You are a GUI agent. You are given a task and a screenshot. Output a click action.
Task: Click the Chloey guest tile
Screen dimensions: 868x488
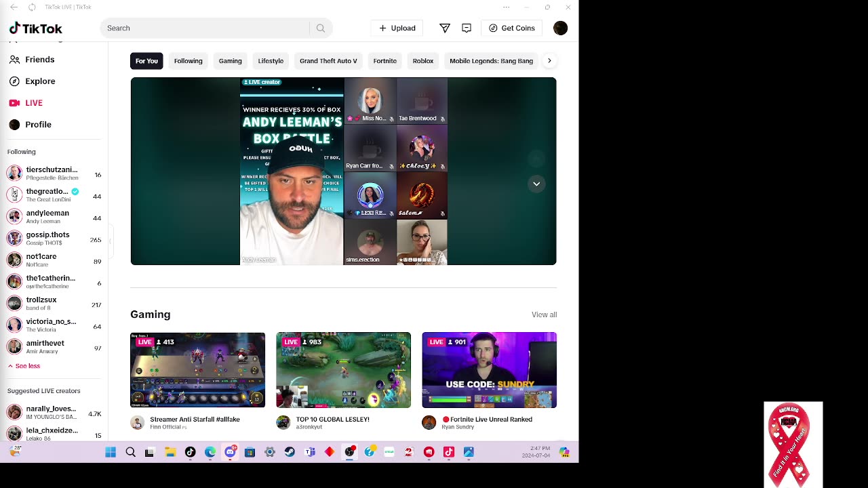[422, 148]
